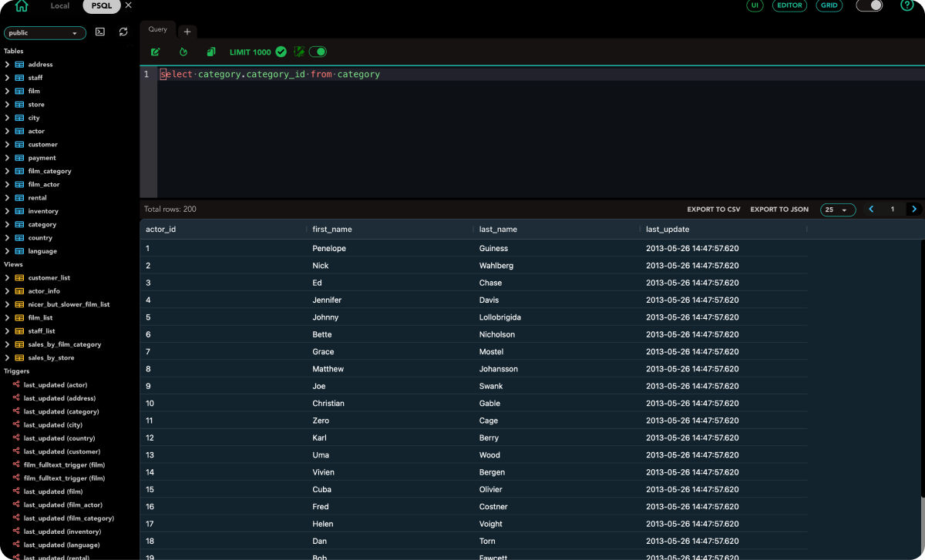Expand the film_category table node
Image resolution: width=925 pixels, height=560 pixels.
click(7, 171)
